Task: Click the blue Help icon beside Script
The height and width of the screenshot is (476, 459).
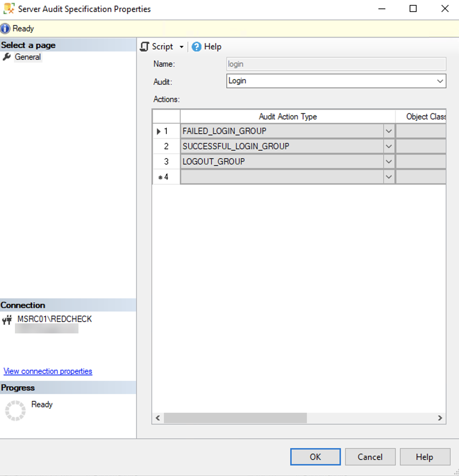Action: point(196,46)
